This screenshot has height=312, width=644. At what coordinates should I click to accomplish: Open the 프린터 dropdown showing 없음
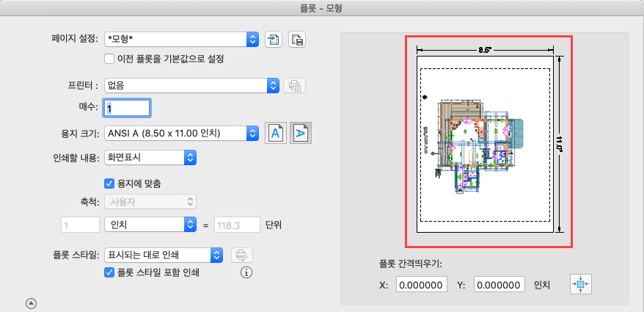coord(191,85)
